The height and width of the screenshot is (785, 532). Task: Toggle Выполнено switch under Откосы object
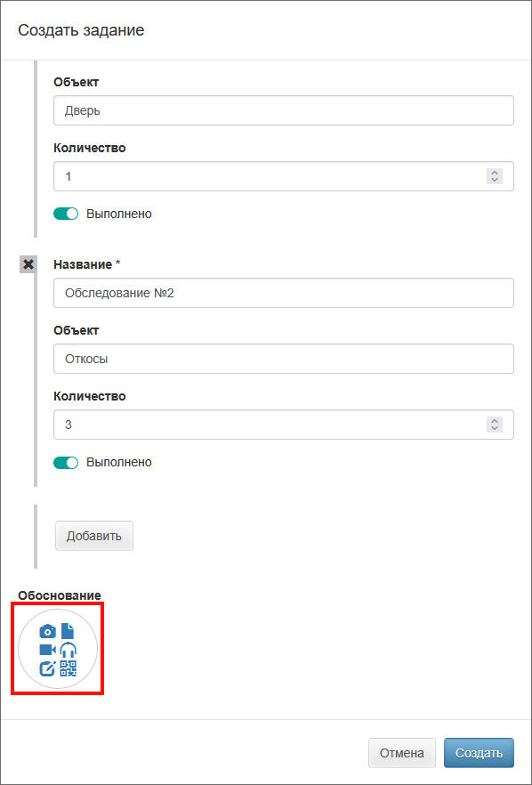(x=66, y=462)
